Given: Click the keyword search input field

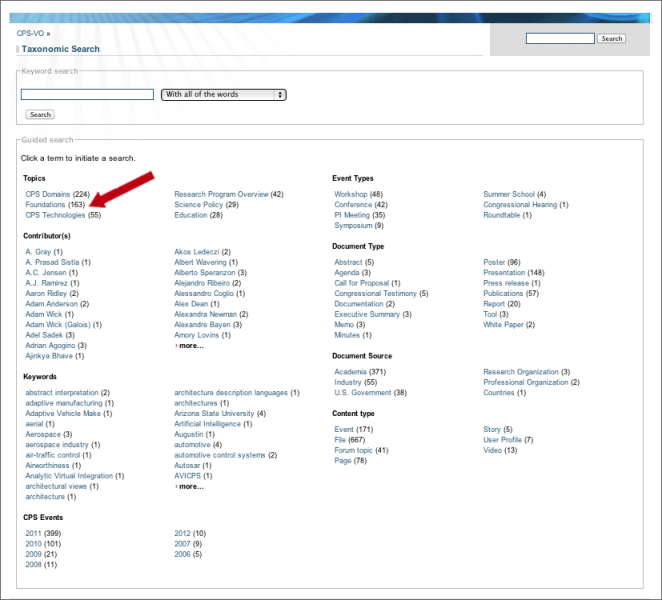Looking at the screenshot, I should (87, 95).
